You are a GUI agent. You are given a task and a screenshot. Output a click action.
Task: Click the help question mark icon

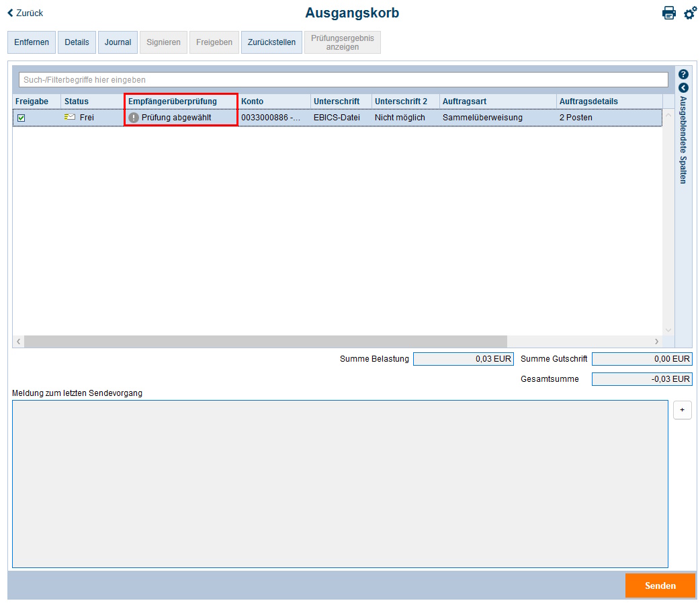point(683,75)
